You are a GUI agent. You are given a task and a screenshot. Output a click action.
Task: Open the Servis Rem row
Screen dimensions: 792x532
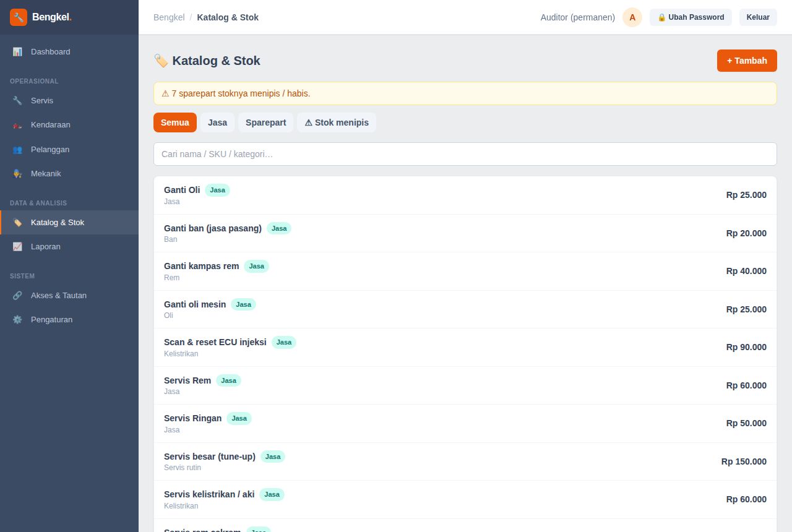(465, 385)
